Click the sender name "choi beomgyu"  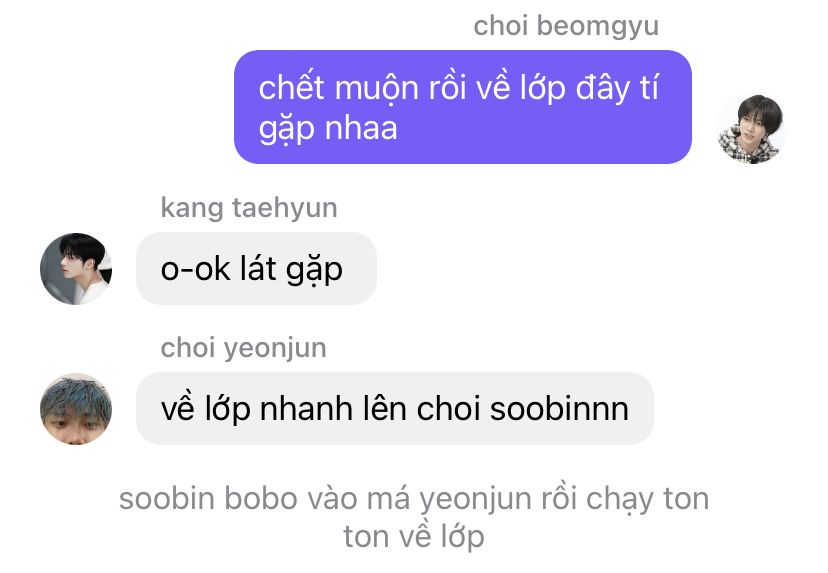click(x=566, y=26)
